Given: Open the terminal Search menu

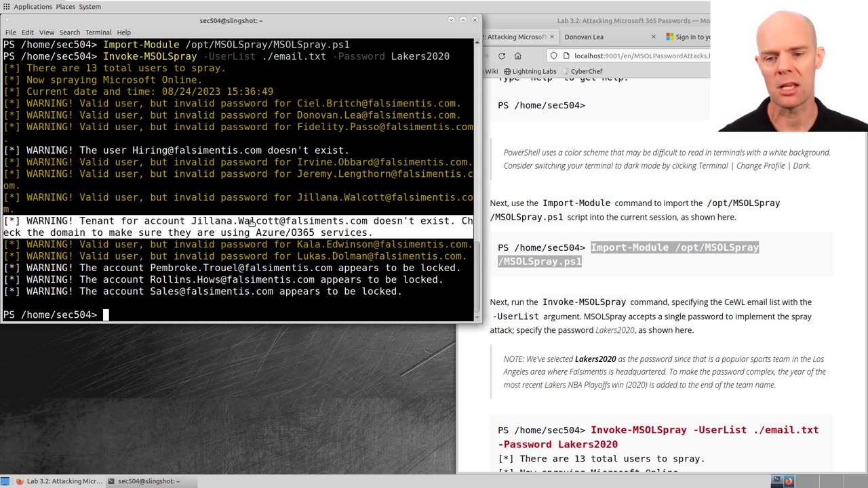Looking at the screenshot, I should click(69, 32).
